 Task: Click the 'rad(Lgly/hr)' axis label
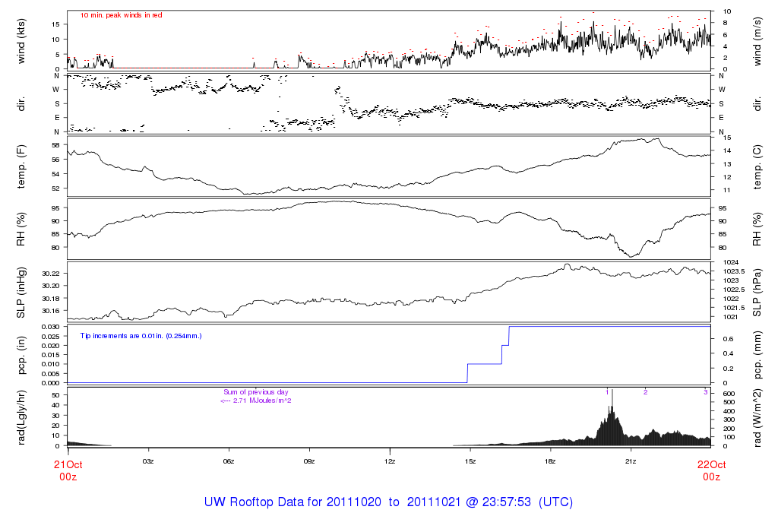(x=21, y=417)
